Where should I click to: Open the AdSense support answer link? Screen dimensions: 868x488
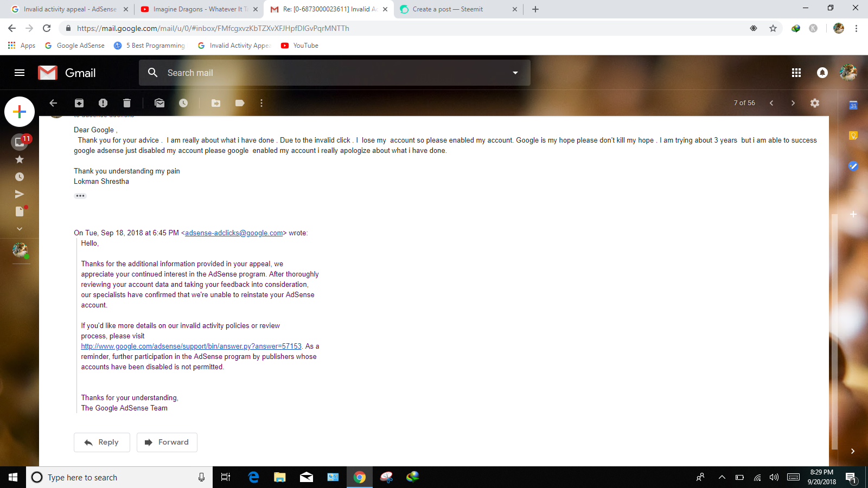(x=191, y=346)
